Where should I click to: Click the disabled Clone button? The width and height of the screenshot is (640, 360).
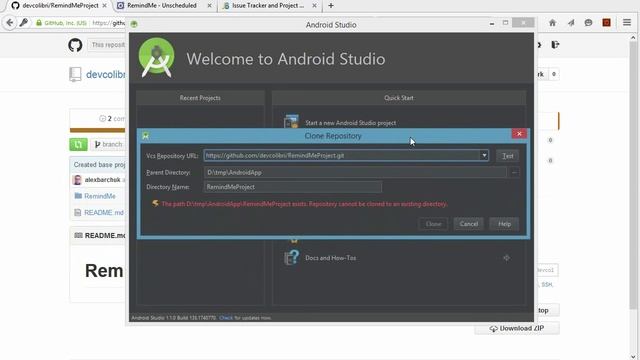point(433,224)
